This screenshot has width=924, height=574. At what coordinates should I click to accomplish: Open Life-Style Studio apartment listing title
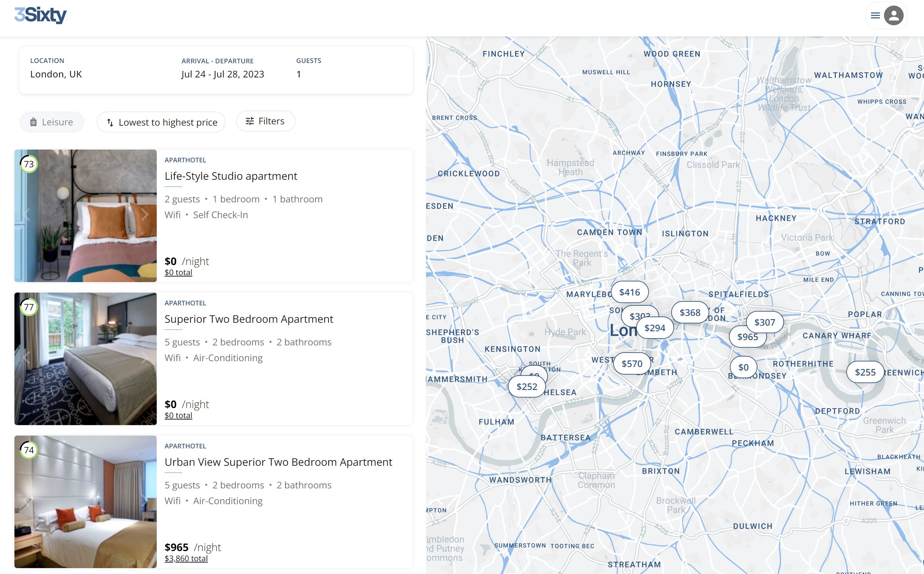coord(231,176)
